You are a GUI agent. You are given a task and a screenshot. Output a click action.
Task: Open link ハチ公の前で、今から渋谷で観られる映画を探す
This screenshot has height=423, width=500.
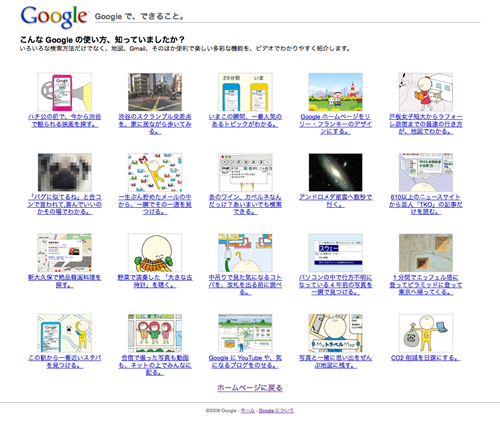click(x=65, y=120)
